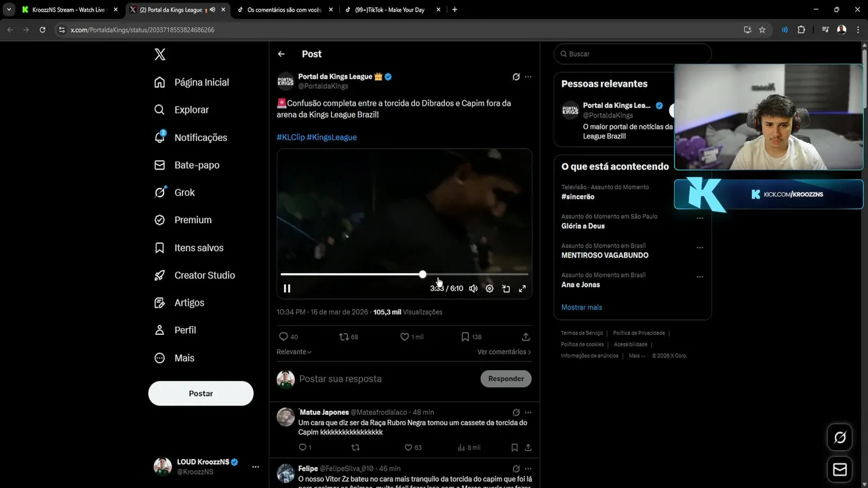Open Perfil in sidebar

[176, 330]
